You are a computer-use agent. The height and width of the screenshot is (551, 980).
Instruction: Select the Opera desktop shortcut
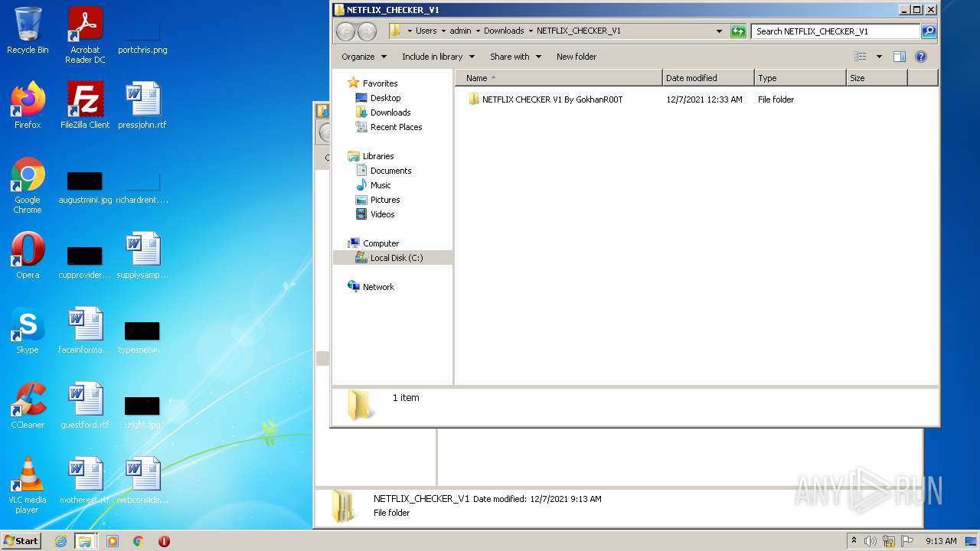click(x=28, y=256)
